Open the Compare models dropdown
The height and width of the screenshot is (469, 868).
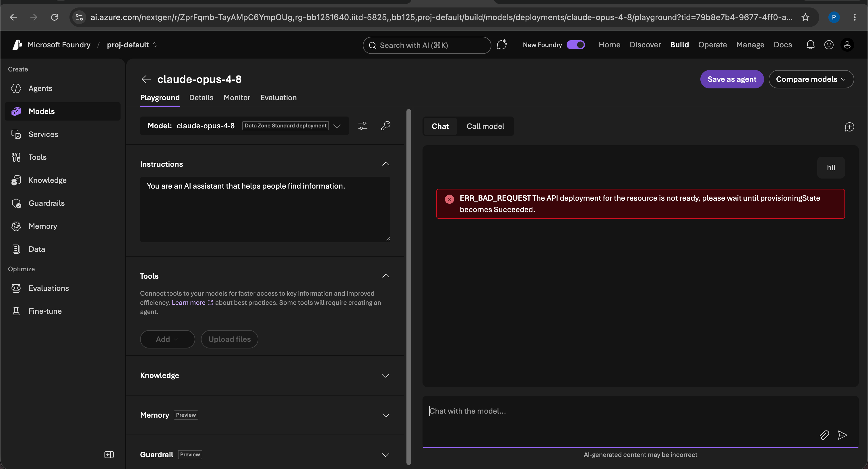811,79
